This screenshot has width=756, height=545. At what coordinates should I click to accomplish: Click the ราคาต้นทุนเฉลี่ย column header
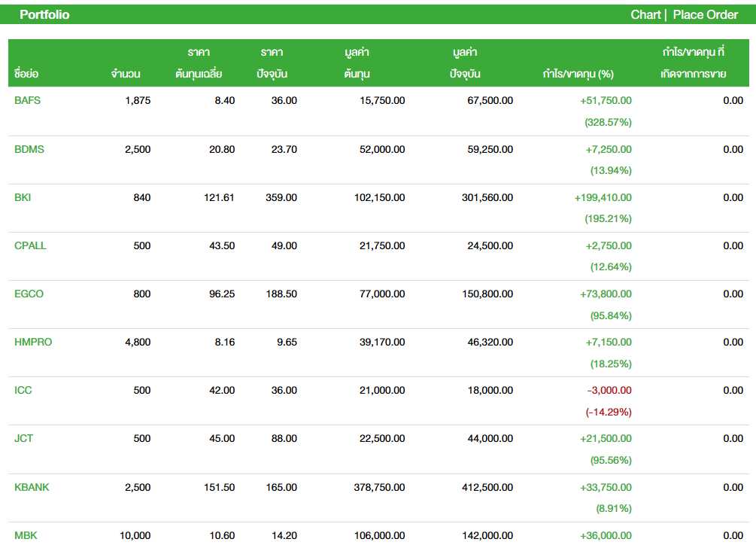(199, 62)
